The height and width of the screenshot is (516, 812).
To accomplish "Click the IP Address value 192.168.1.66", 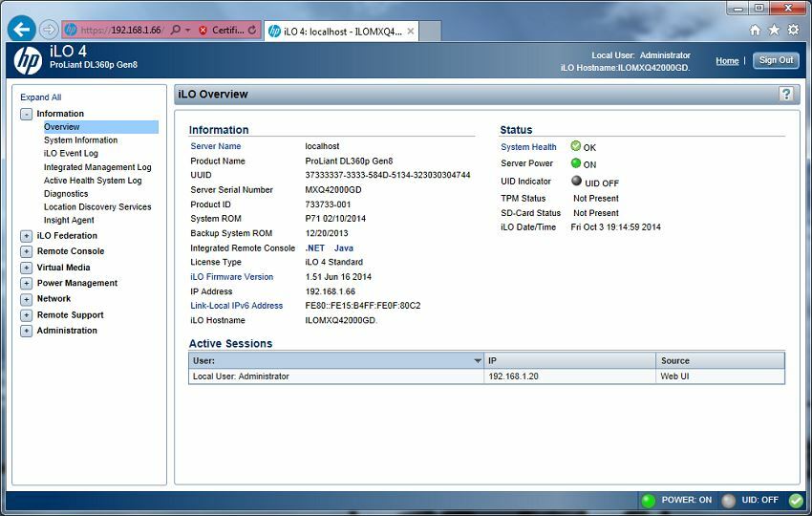I will 330,291.
